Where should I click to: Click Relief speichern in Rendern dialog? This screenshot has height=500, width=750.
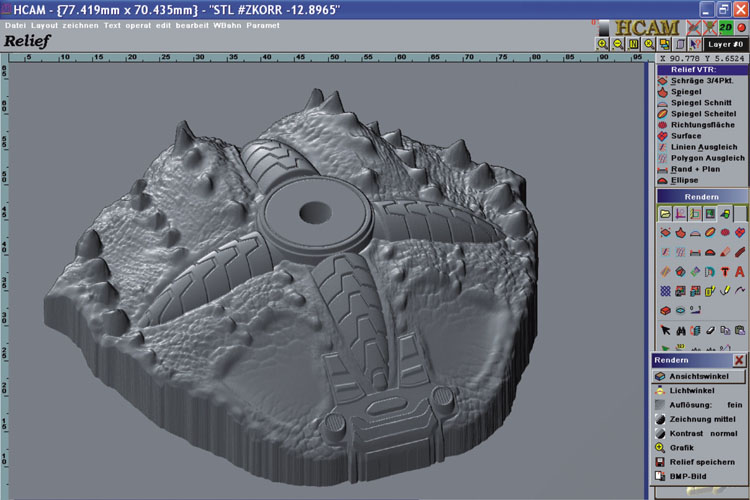tap(699, 462)
